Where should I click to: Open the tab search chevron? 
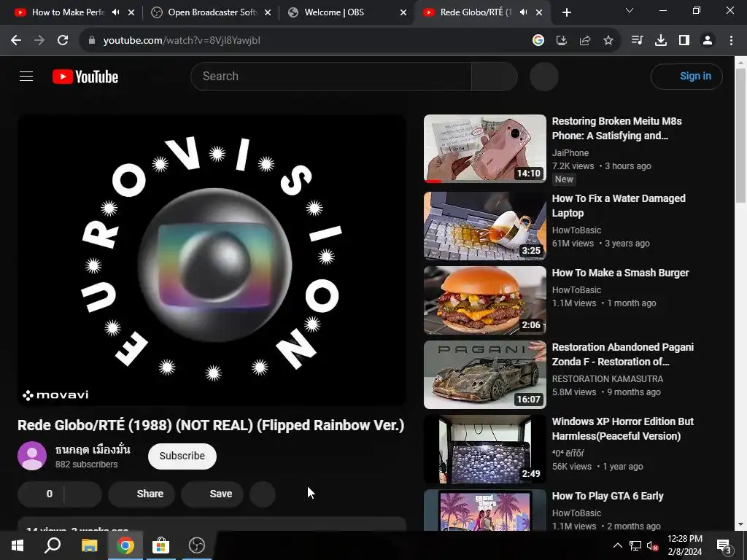point(630,10)
